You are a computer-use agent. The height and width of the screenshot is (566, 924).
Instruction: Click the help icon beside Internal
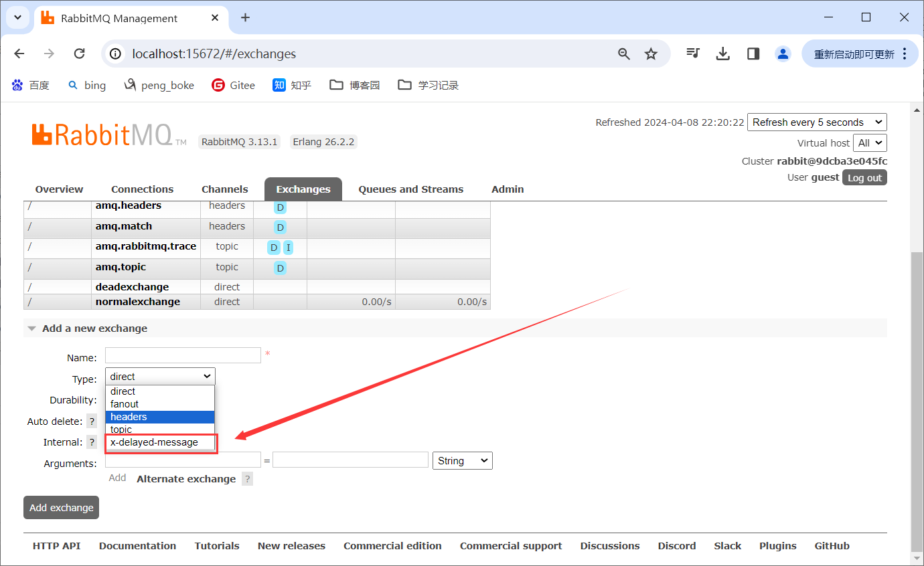pos(92,442)
